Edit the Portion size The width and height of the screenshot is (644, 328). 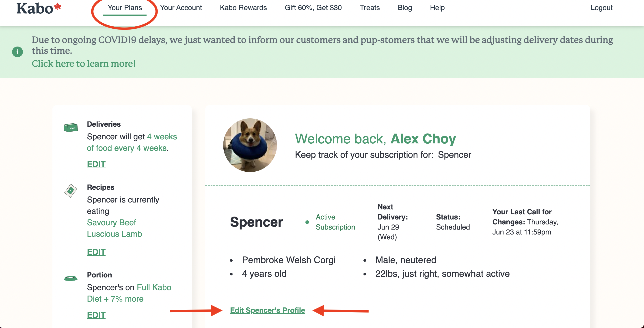click(x=96, y=315)
